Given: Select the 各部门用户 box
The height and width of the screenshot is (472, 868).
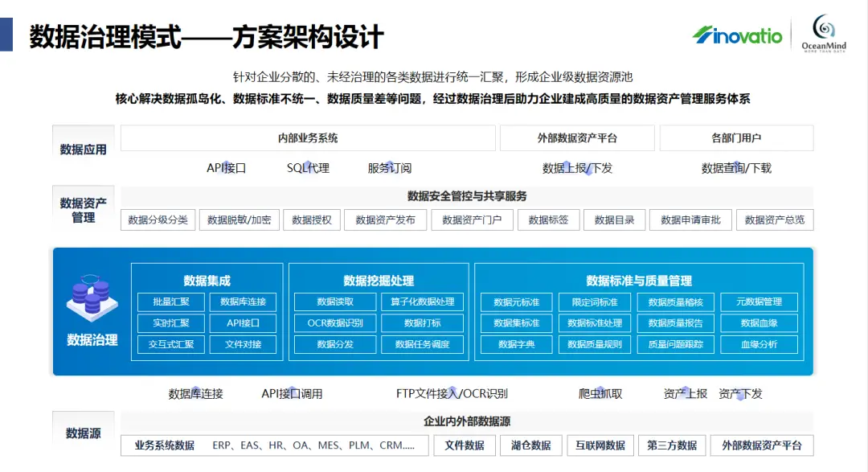Looking at the screenshot, I should click(x=736, y=138).
